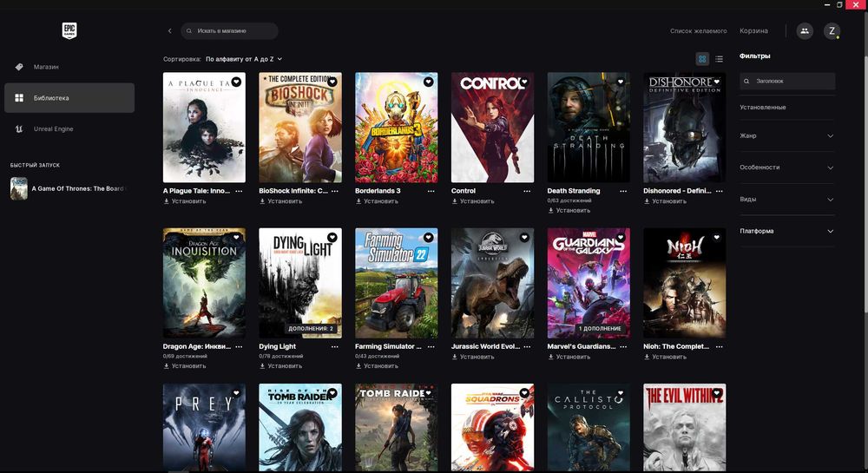Toggle favorite heart on Control cover
Viewport: 868px width, 473px height.
click(524, 82)
